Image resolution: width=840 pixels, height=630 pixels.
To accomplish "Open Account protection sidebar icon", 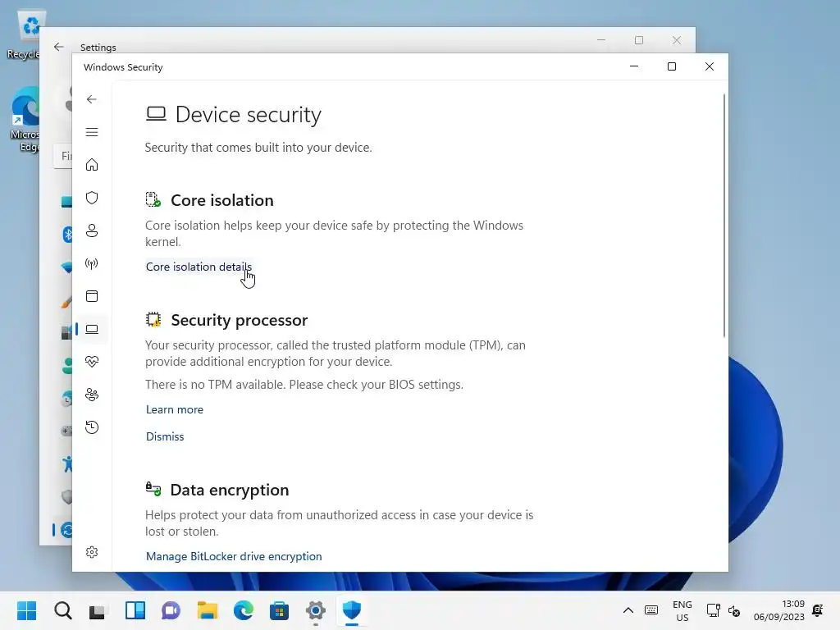I will pyautogui.click(x=92, y=231).
